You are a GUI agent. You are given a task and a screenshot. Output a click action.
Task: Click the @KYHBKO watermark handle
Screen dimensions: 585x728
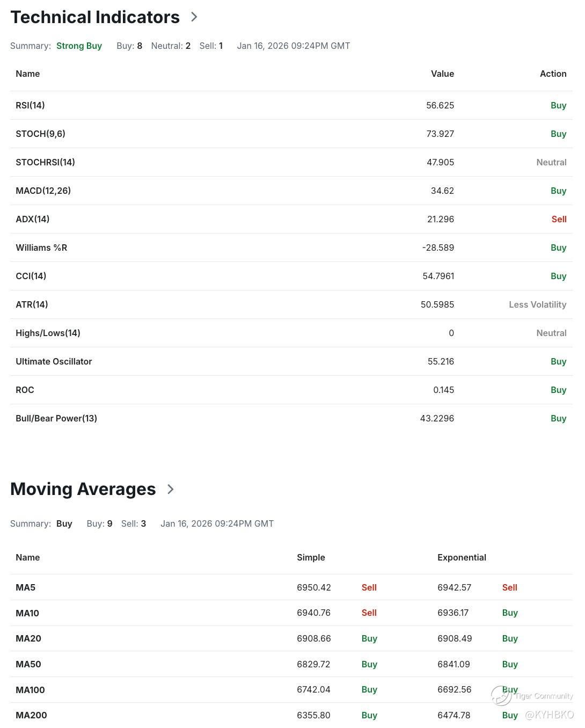pos(549,715)
